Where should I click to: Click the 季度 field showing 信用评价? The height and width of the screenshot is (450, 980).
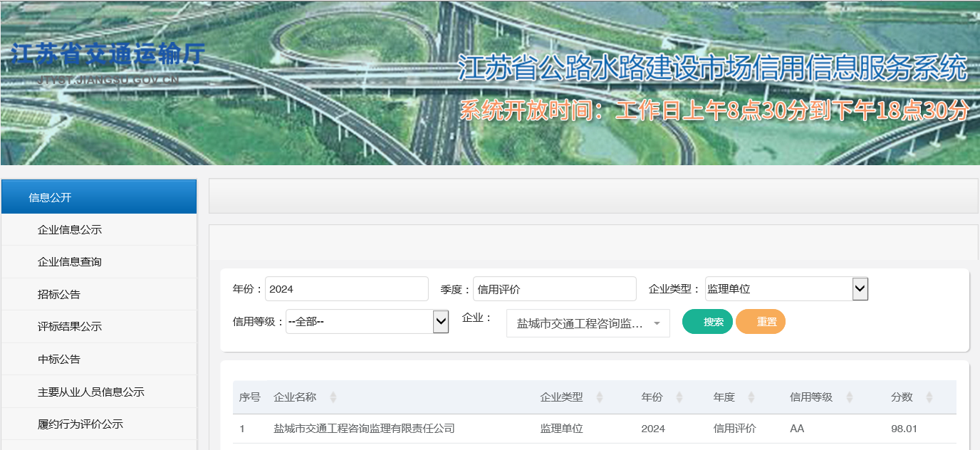pyautogui.click(x=554, y=289)
